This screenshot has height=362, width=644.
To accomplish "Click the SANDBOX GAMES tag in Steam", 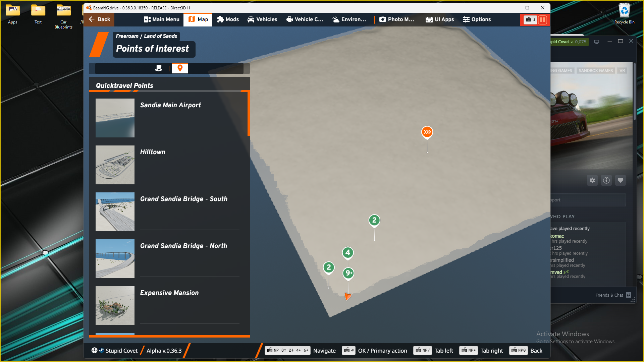I will coord(596,71).
